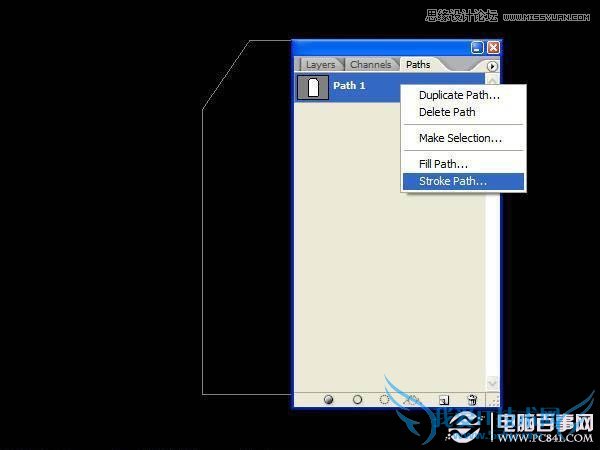Click Load path as selection icon

pos(384,399)
